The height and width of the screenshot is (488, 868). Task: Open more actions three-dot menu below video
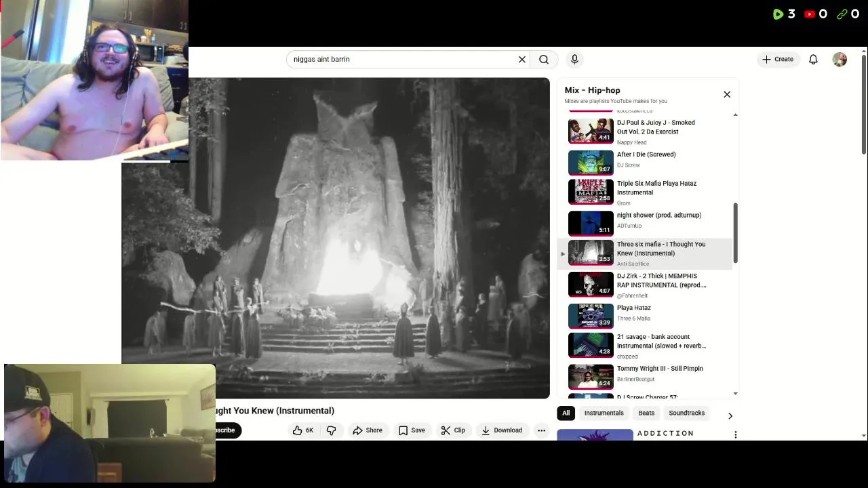tap(541, 430)
